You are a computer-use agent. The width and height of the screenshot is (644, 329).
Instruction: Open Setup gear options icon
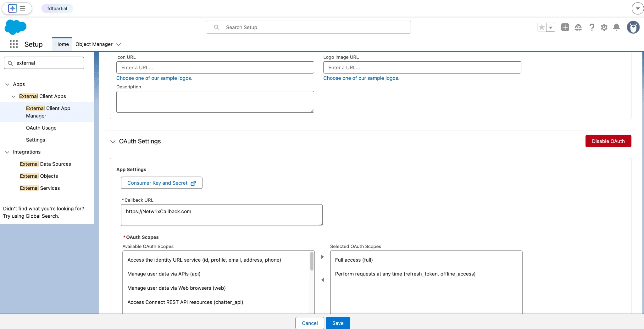coord(604,27)
